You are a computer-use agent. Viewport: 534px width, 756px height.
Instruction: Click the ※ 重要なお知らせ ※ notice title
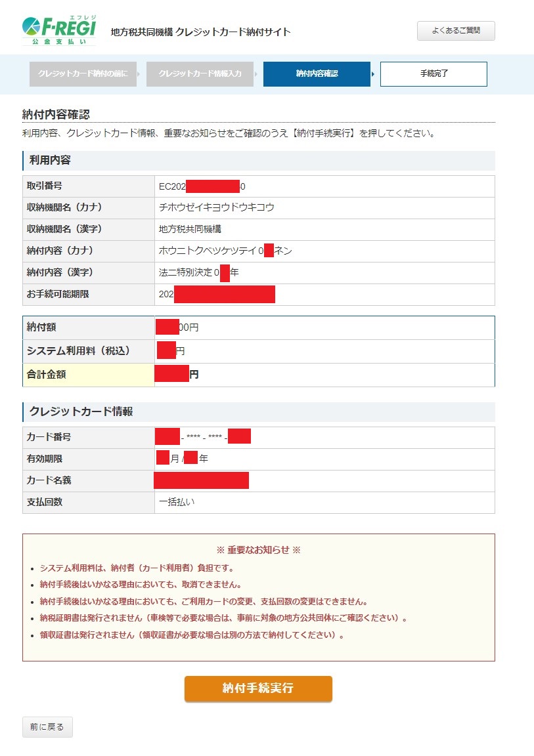[259, 550]
